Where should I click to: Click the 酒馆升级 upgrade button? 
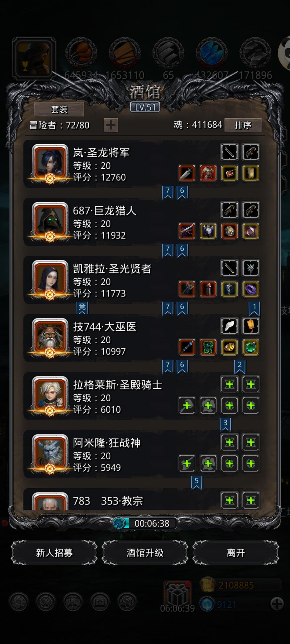point(145,553)
